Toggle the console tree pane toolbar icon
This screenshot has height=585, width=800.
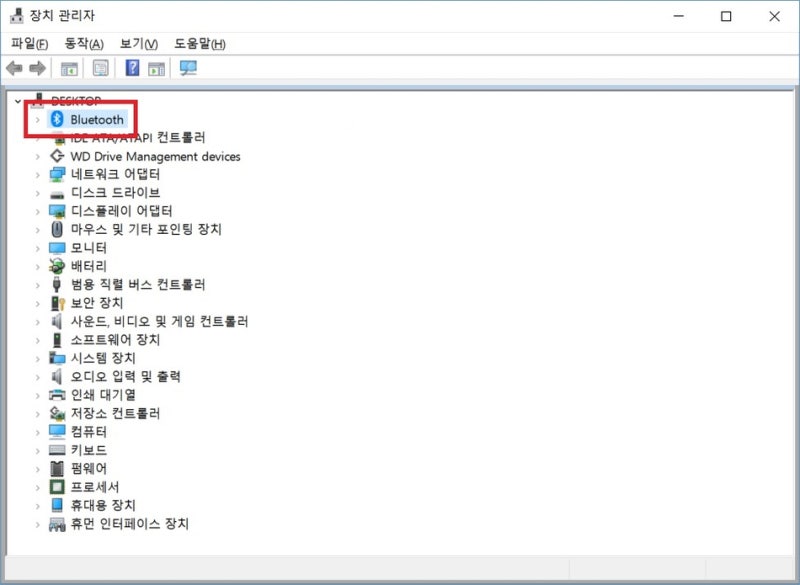[69, 68]
